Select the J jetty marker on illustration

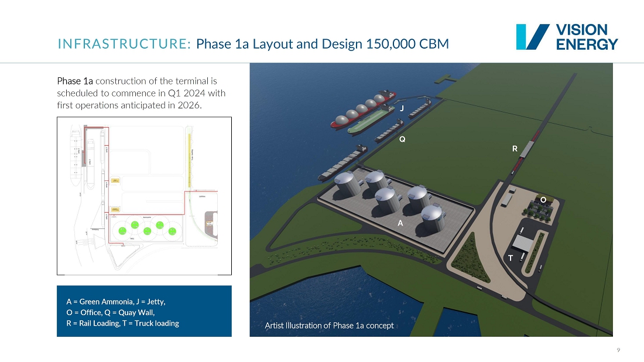coord(402,108)
